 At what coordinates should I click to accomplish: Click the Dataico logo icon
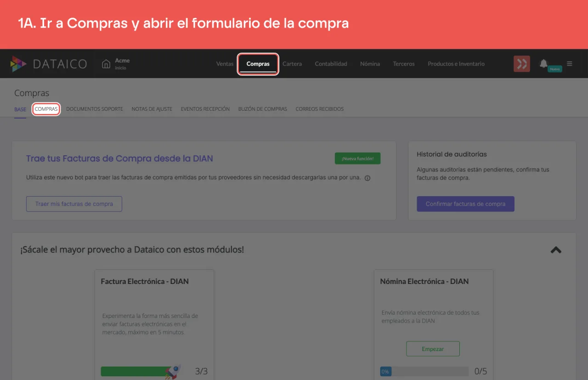coord(19,64)
